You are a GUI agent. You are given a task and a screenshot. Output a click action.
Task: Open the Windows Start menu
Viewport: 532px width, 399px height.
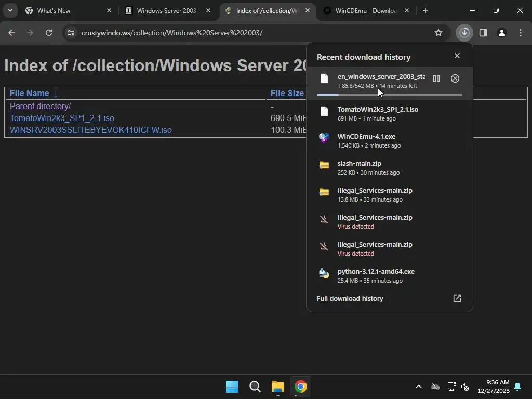tap(232, 387)
